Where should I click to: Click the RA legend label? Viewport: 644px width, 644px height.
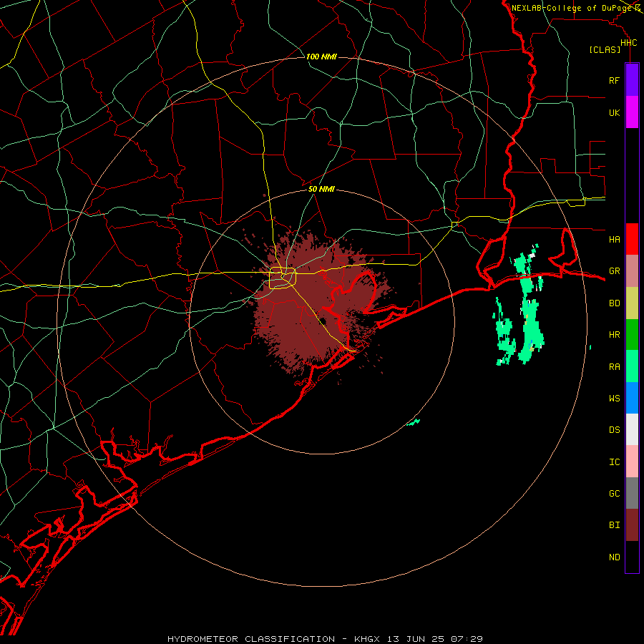(x=614, y=367)
